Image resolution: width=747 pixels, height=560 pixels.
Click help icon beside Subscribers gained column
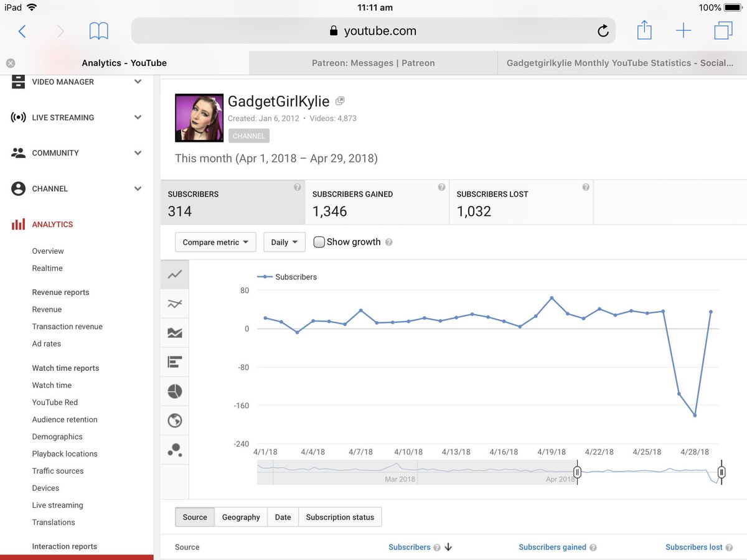point(593,548)
